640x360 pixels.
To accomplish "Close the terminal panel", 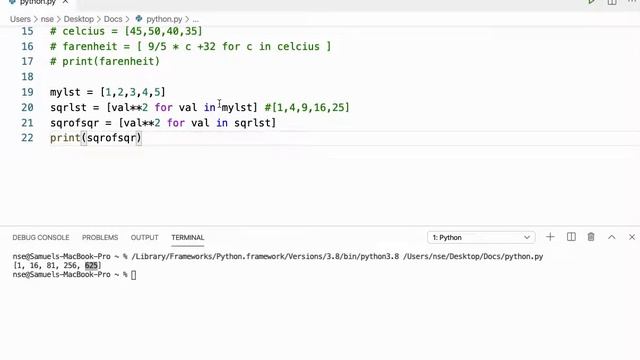I will tap(632, 237).
